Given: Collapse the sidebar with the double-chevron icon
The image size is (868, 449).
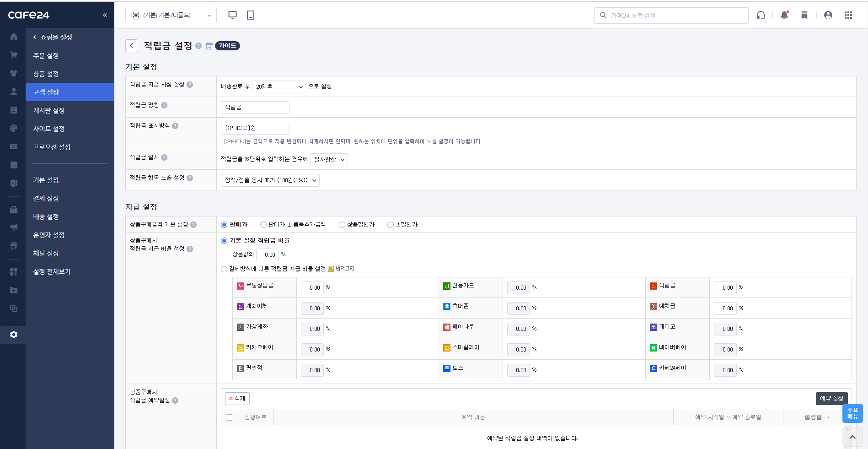Looking at the screenshot, I should click(105, 15).
